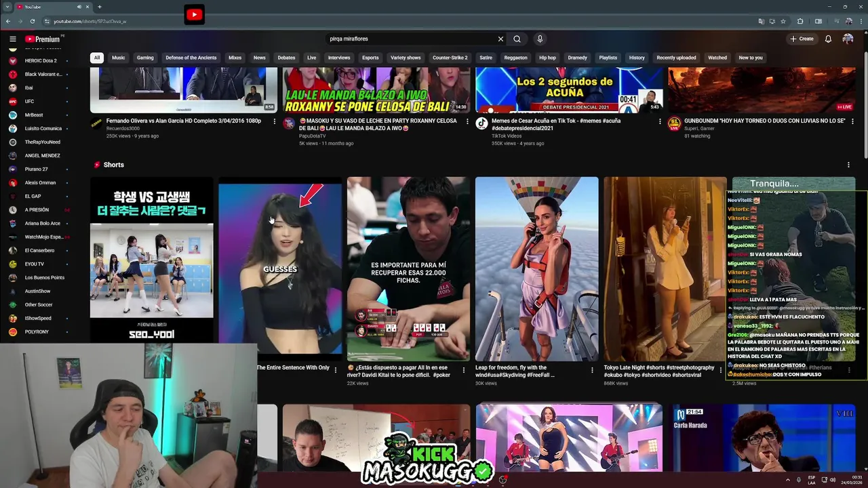Viewport: 868px width, 488px height.
Task: Clear the search box with the X
Action: [x=500, y=39]
